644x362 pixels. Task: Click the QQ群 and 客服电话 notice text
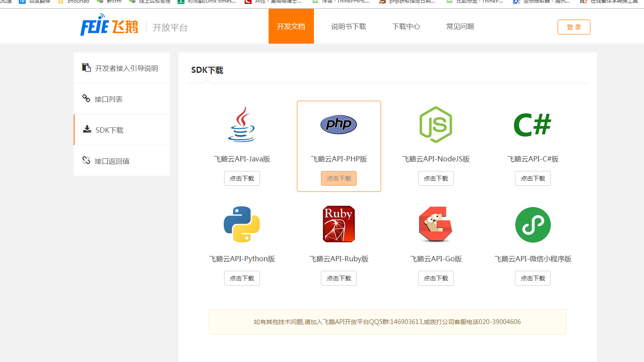tap(387, 322)
